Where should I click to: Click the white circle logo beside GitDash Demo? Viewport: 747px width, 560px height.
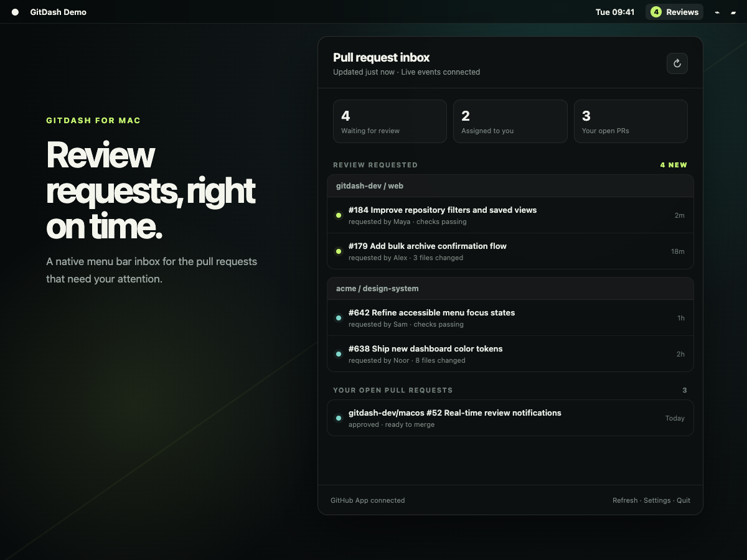(16, 12)
